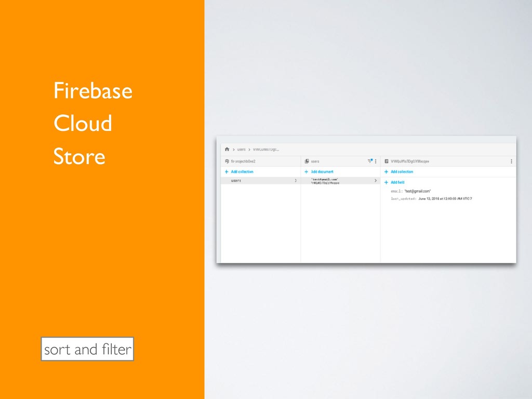This screenshot has width=532, height=399.
Task: Open the users breadcrumb link
Action: (241, 149)
